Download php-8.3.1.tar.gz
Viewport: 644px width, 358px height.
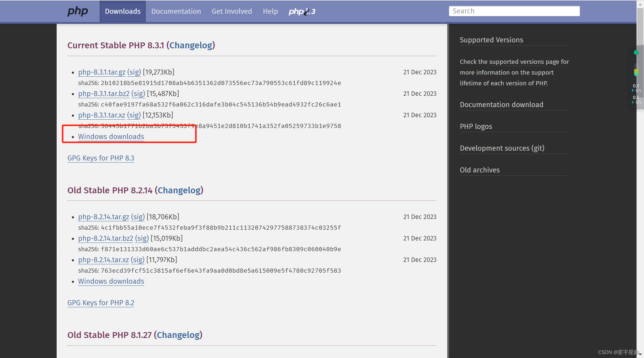(x=102, y=72)
